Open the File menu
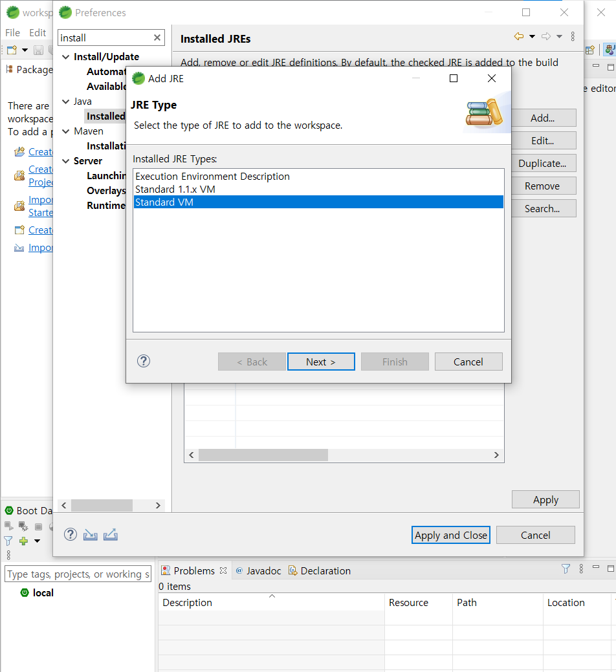 [12, 32]
